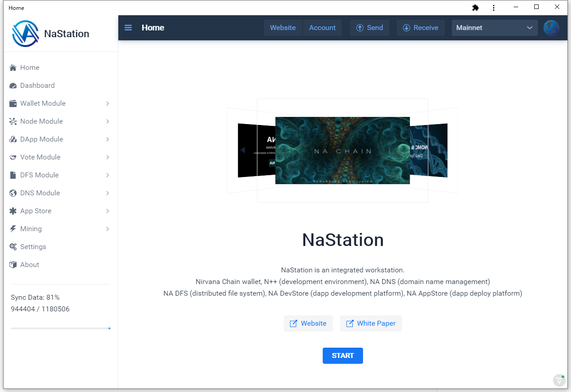Click the Receive button in header

(420, 28)
